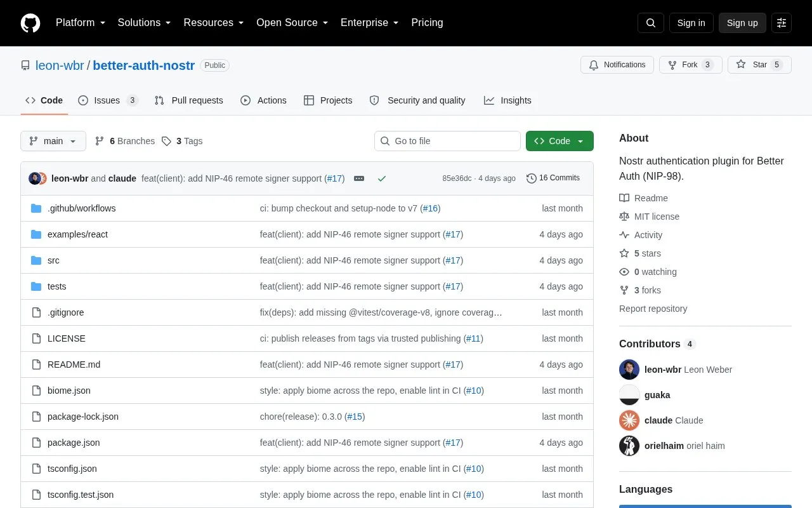Open the 16 Commits history
812x508 pixels.
553,178
